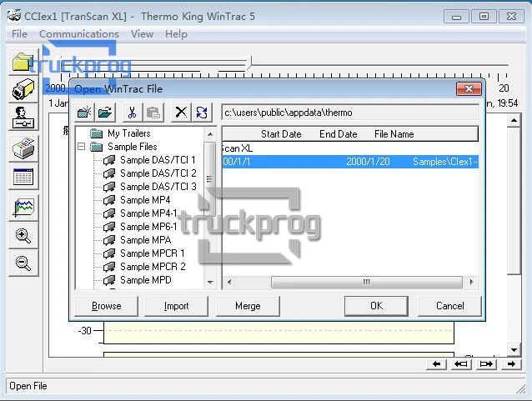Open the Help menu

point(176,34)
